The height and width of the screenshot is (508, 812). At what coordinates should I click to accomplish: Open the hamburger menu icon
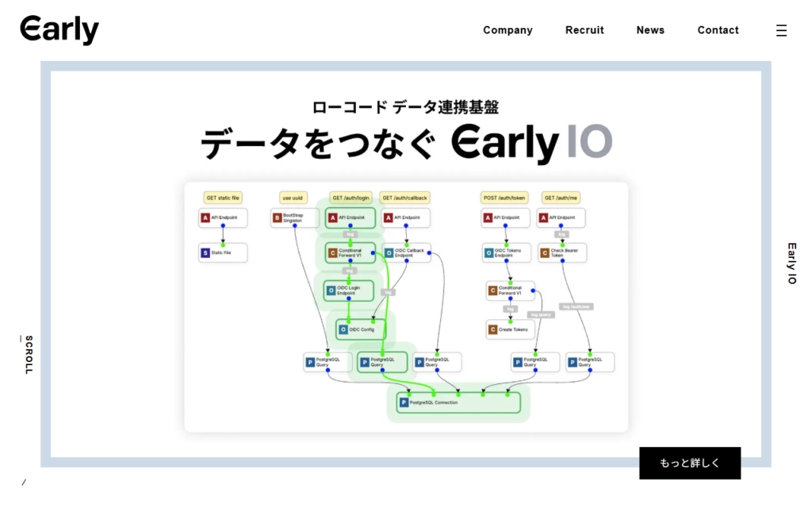781,31
